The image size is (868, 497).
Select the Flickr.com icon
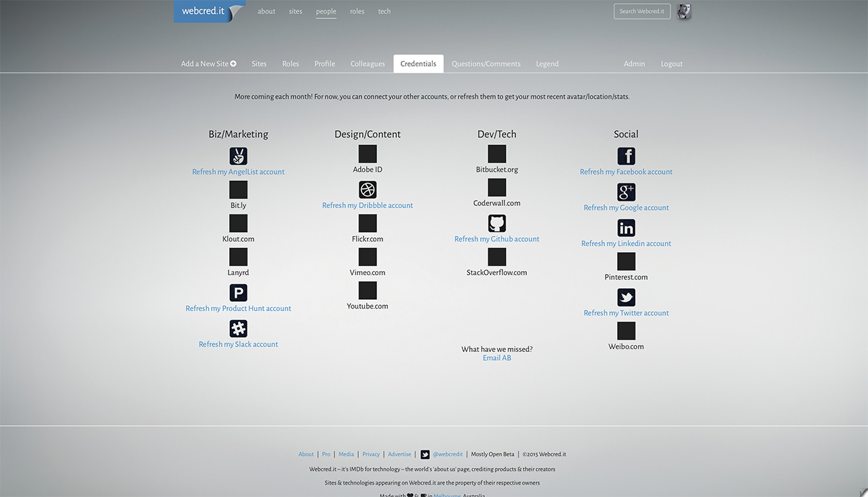point(367,222)
